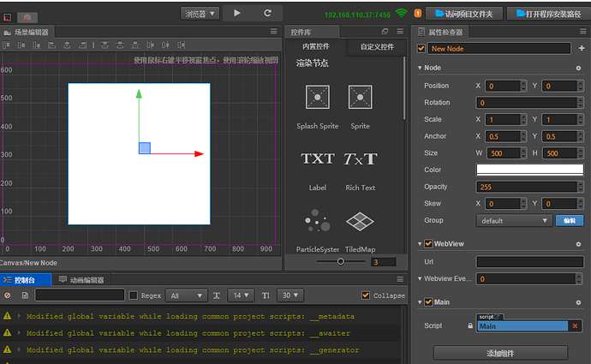591x364 pixels.
Task: Select the 属性检查器 tab
Action: pyautogui.click(x=440, y=32)
